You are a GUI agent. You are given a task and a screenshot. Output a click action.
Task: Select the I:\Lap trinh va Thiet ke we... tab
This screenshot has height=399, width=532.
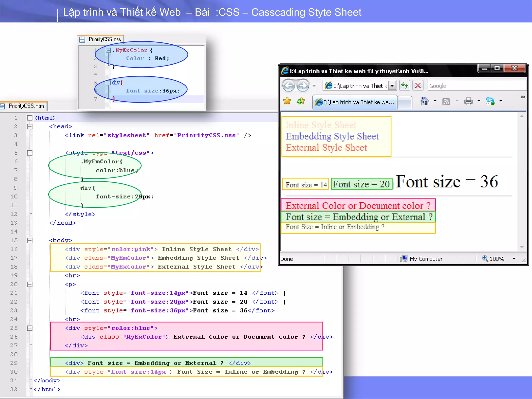(x=355, y=102)
